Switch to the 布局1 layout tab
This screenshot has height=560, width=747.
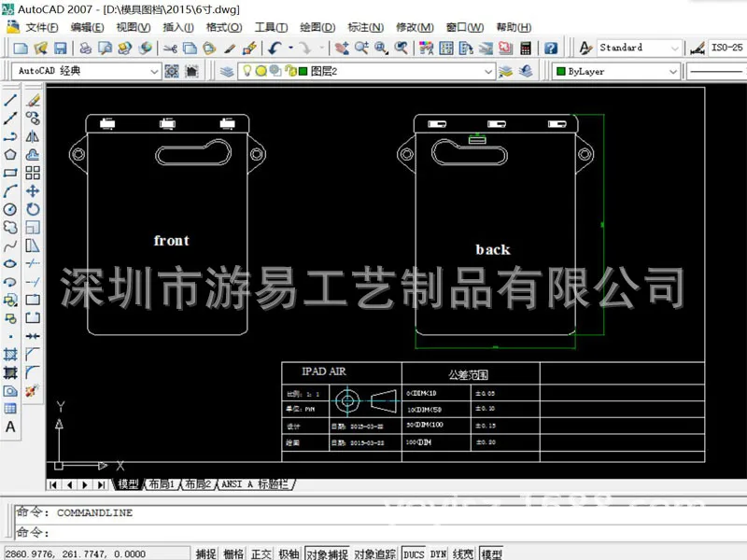click(x=162, y=484)
